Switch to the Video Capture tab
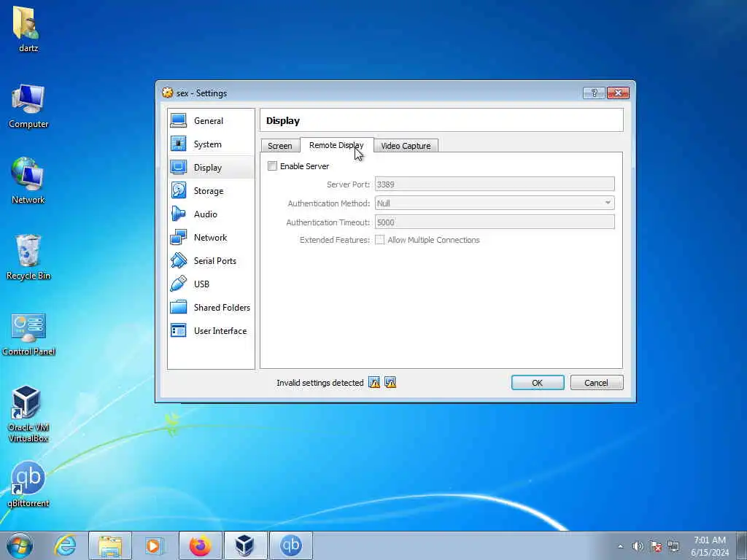 click(x=406, y=146)
